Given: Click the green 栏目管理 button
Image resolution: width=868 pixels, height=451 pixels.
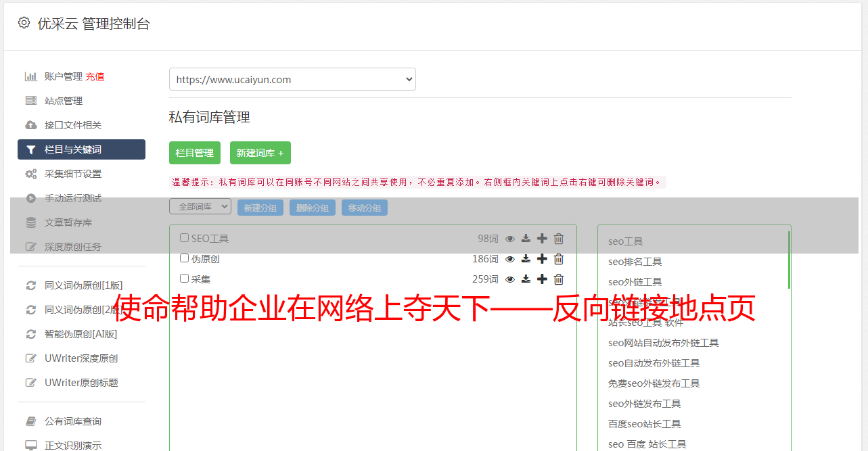Looking at the screenshot, I should (x=195, y=153).
